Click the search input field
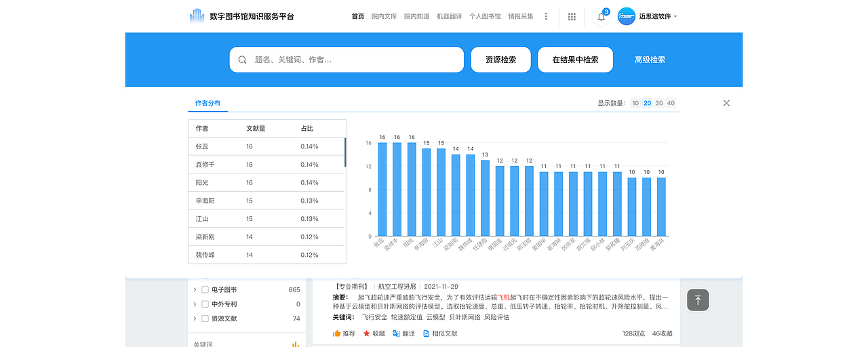The image size is (868, 347). (347, 60)
